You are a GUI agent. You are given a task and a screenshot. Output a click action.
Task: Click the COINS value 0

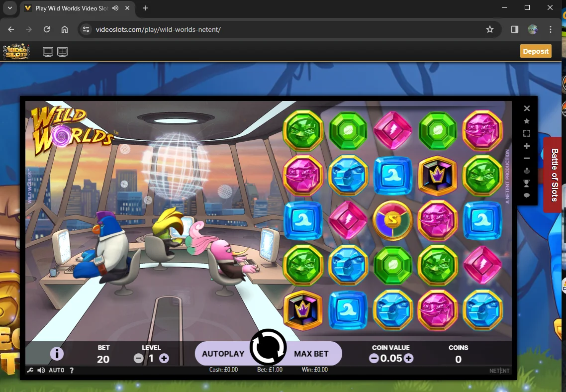pos(458,359)
